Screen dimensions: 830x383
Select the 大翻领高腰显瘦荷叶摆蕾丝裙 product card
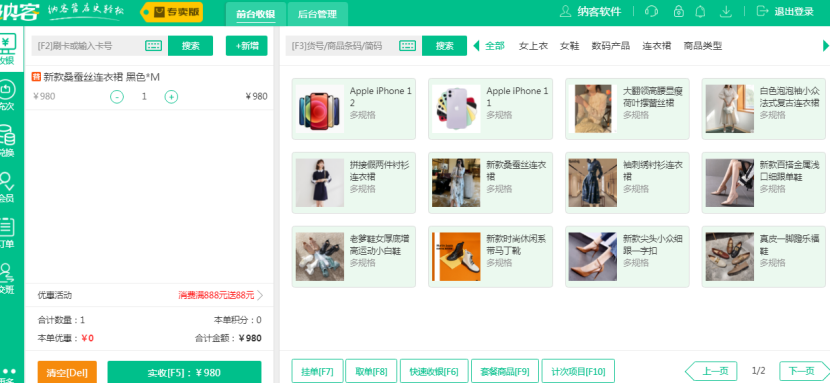(627, 109)
